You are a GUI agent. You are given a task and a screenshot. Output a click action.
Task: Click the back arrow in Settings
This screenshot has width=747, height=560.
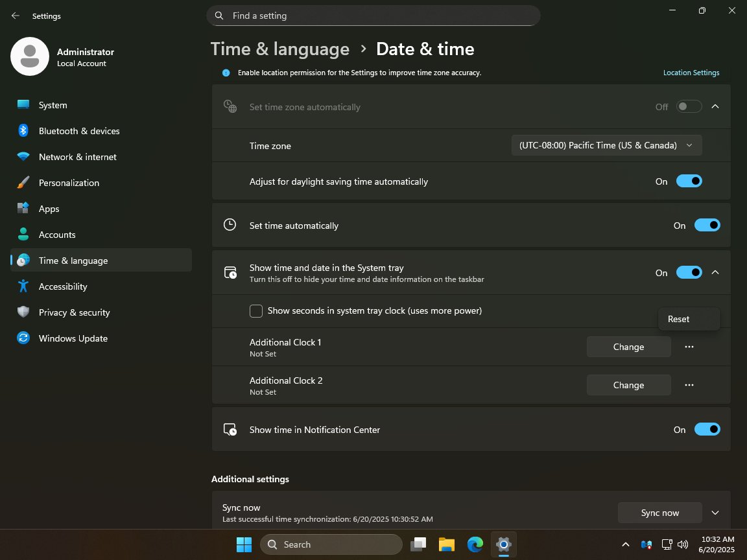[x=16, y=16]
